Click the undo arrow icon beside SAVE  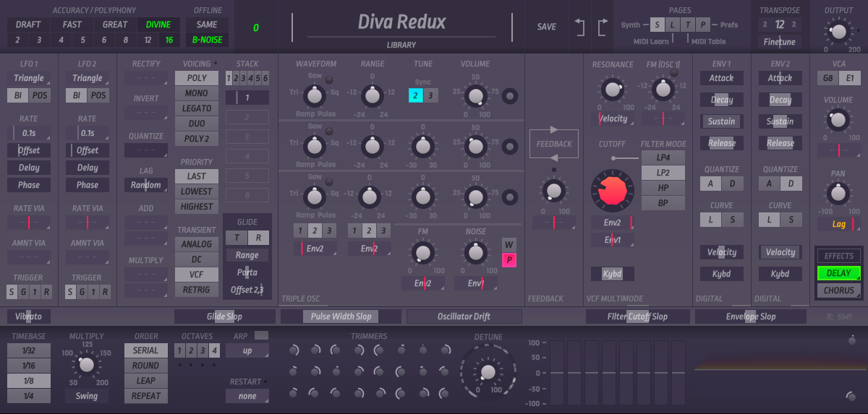(579, 27)
